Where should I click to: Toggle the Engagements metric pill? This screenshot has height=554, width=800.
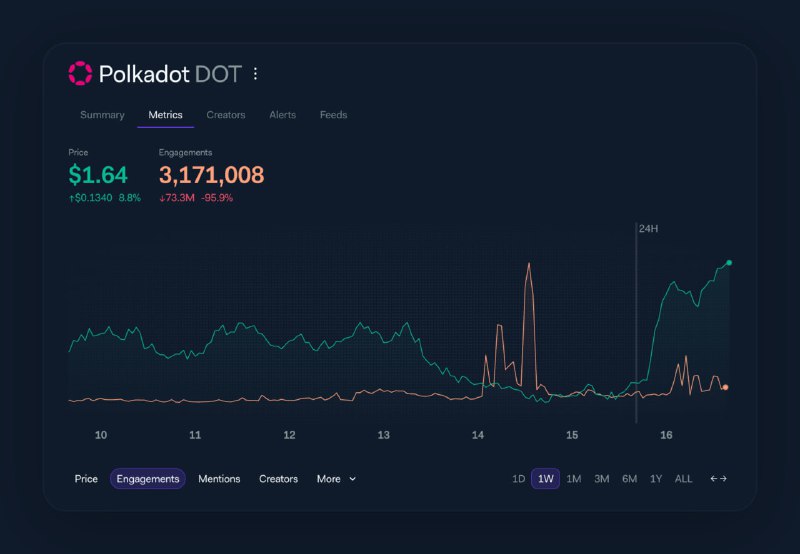(148, 479)
